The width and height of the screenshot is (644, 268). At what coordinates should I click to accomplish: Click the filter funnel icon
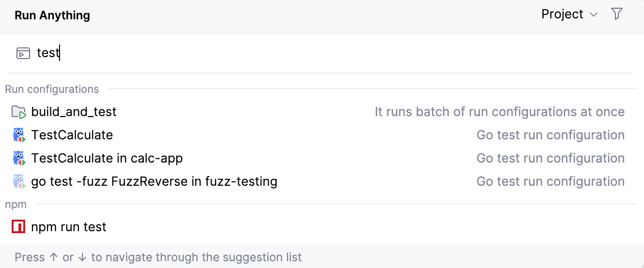[x=616, y=14]
